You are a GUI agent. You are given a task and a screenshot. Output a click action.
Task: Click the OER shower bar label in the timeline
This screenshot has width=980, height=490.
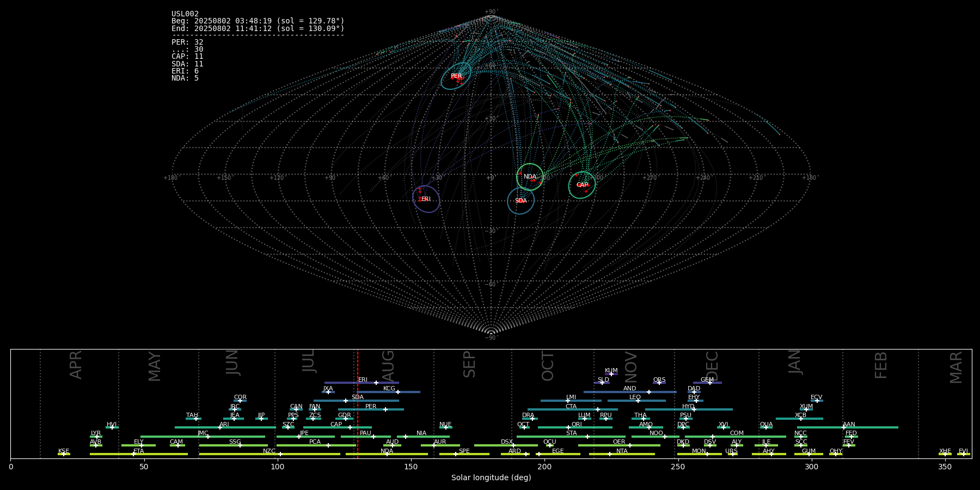click(619, 442)
